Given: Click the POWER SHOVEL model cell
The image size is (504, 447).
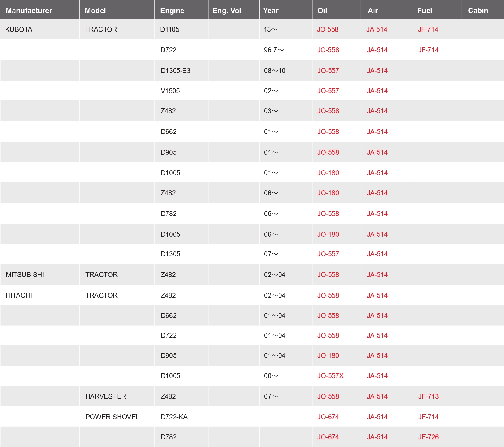Looking at the screenshot, I should click(x=112, y=417).
